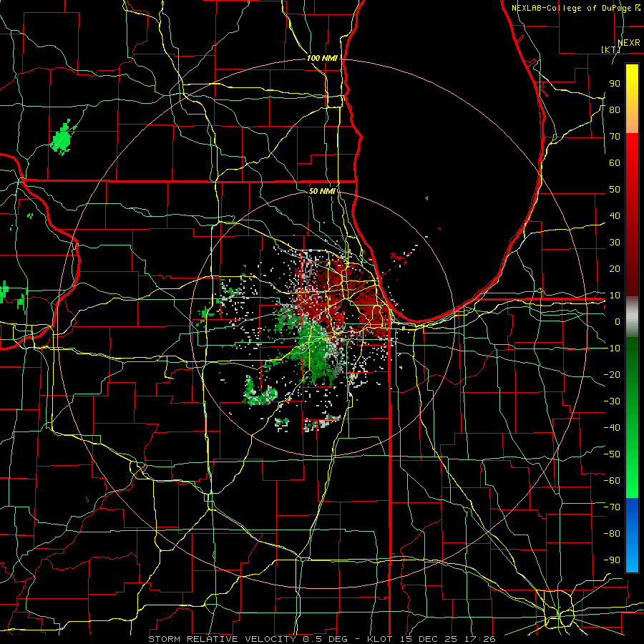Image resolution: width=644 pixels, height=644 pixels.
Task: Select the -80 value on the velocity scale
Action: 612,534
